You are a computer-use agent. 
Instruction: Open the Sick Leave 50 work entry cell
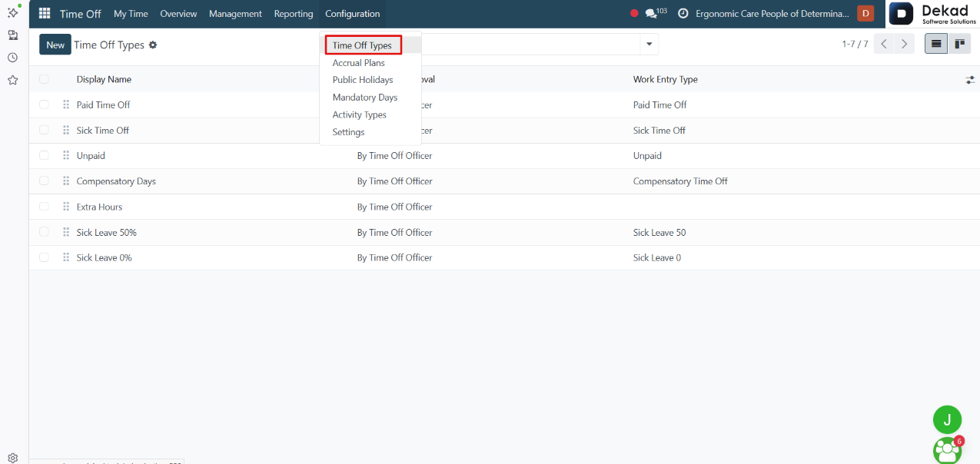tap(659, 232)
